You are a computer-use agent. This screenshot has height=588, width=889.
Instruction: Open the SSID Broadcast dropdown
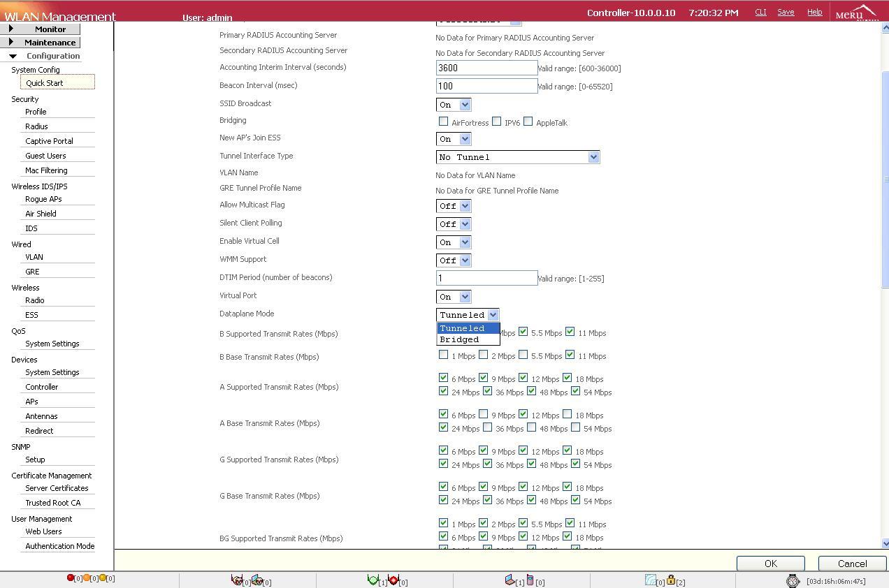coord(454,105)
